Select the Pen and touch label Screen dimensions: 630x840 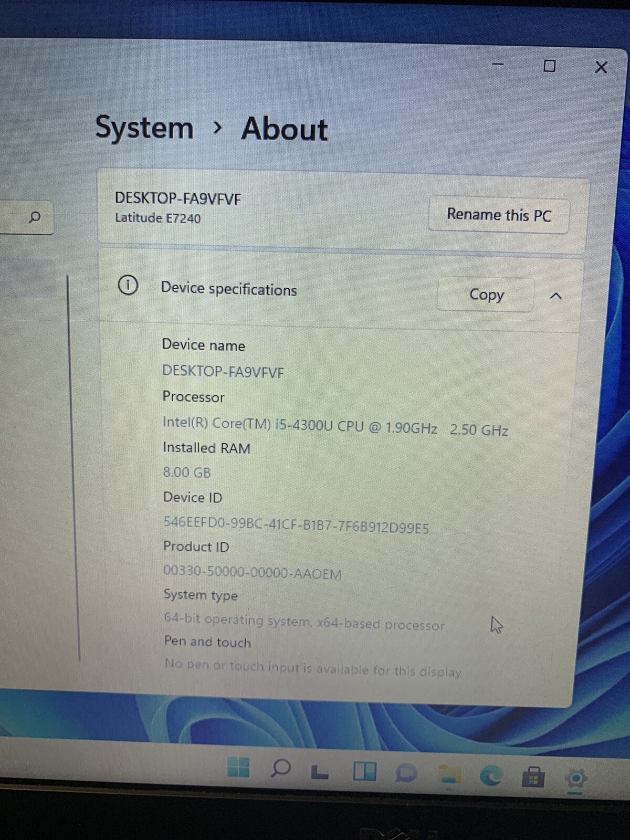point(207,642)
